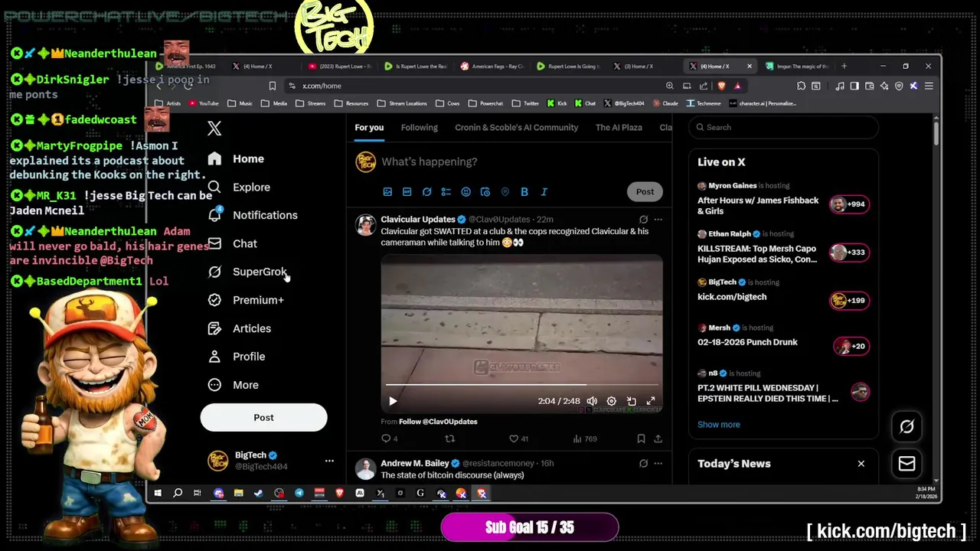The image size is (980, 551).
Task: Open the floating Grok button
Action: [906, 426]
